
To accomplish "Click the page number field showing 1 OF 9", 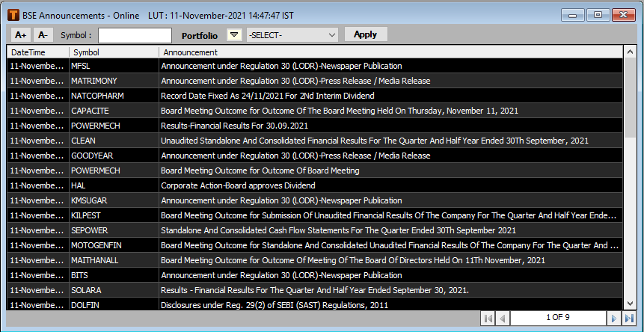I will (x=556, y=318).
